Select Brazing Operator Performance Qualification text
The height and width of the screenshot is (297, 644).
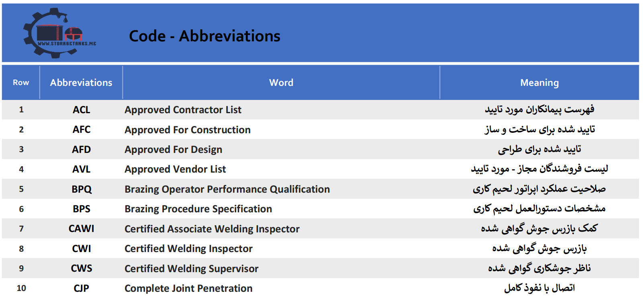pos(227,189)
